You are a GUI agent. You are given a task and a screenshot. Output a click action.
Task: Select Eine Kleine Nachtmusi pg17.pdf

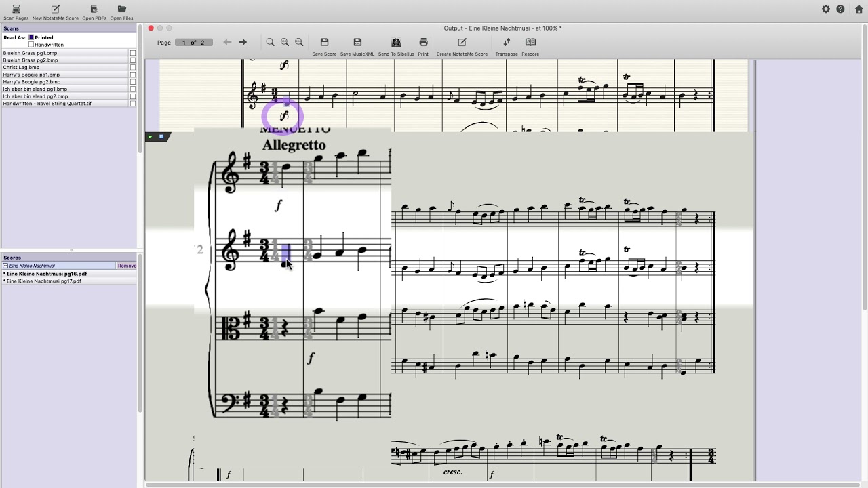(43, 281)
